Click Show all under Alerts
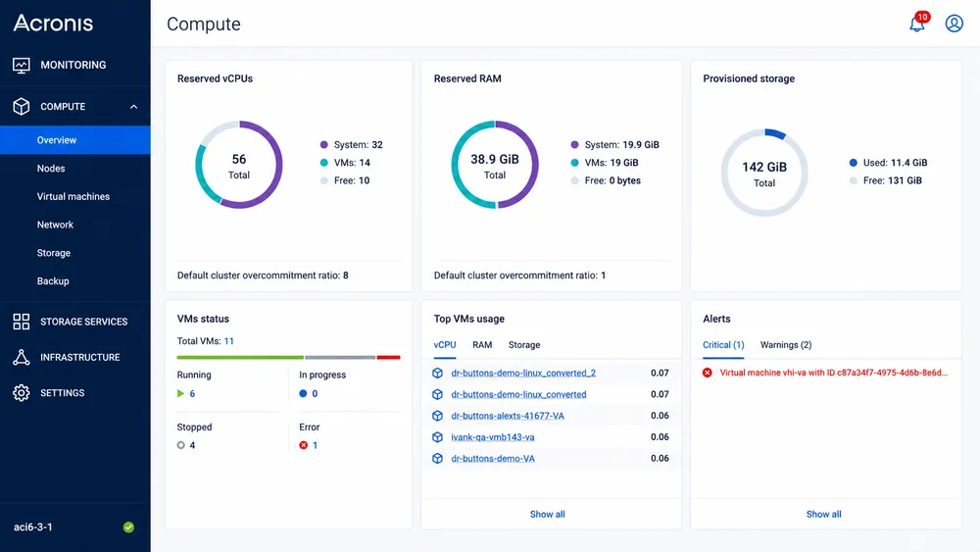Image resolution: width=980 pixels, height=552 pixels. [824, 515]
